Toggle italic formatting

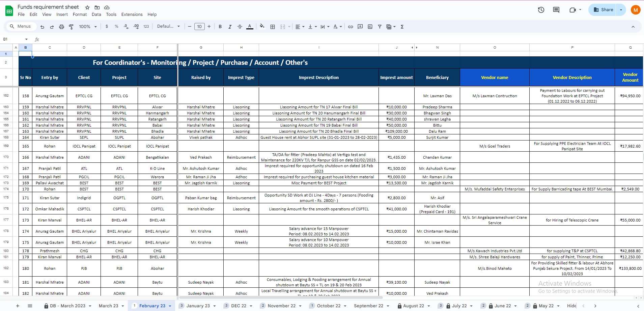pyautogui.click(x=230, y=27)
